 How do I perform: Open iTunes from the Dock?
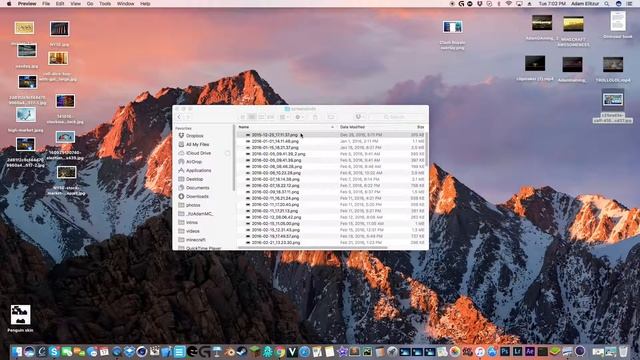pos(480,351)
